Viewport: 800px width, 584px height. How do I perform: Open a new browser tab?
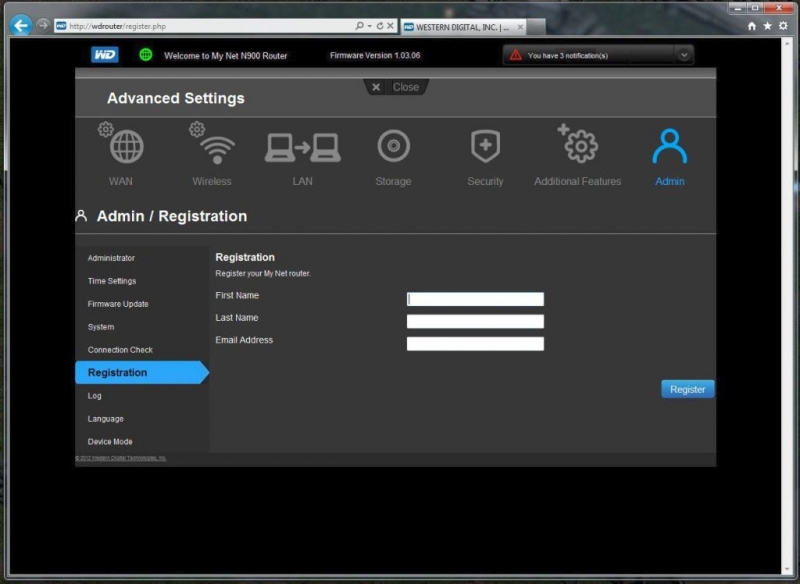pos(536,28)
